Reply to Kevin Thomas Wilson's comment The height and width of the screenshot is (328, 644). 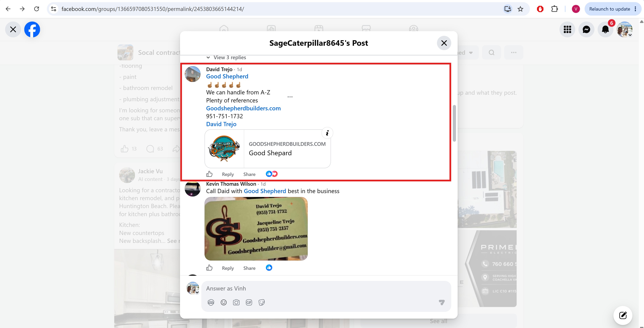(228, 268)
